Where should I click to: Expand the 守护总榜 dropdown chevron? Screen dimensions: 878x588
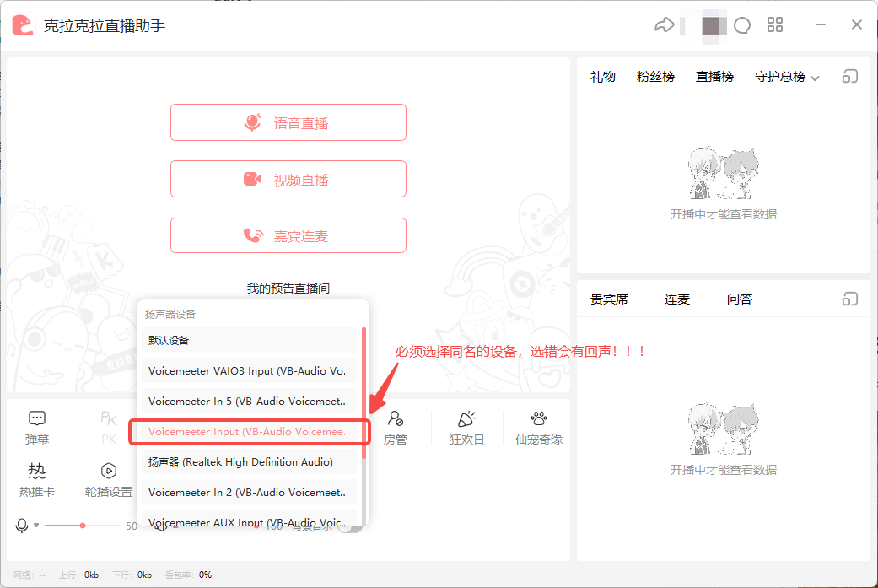tap(816, 78)
